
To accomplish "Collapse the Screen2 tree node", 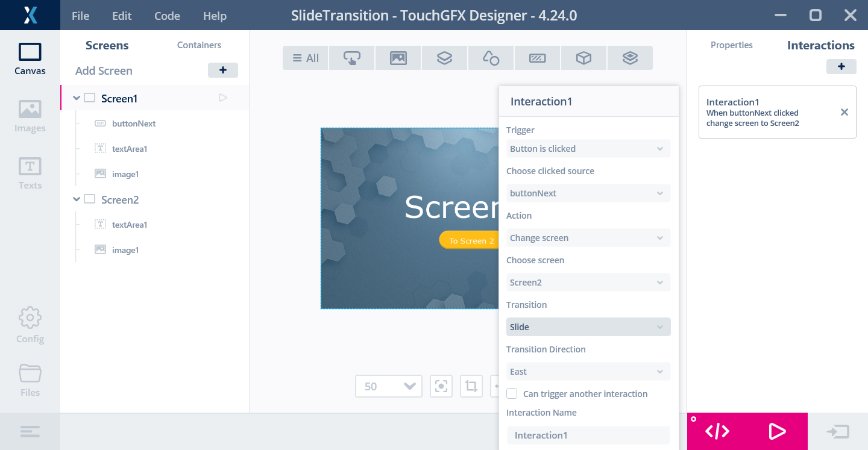I will click(77, 199).
